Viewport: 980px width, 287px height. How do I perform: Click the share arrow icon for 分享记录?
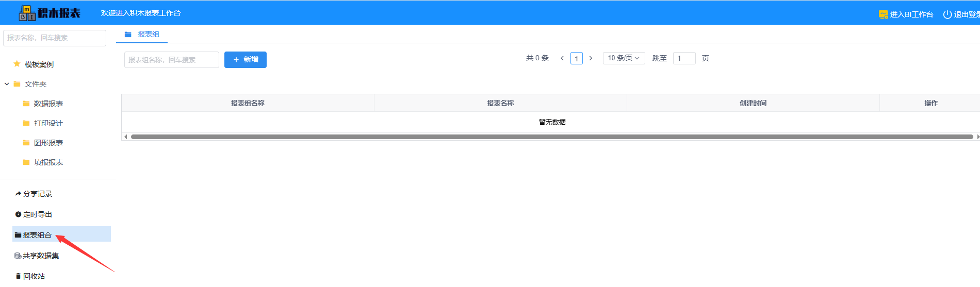18,194
